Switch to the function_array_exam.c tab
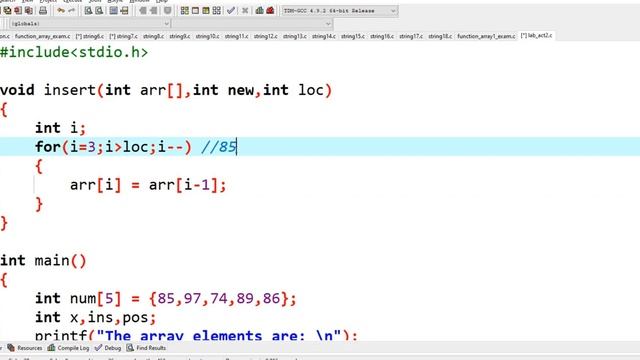 (x=42, y=36)
